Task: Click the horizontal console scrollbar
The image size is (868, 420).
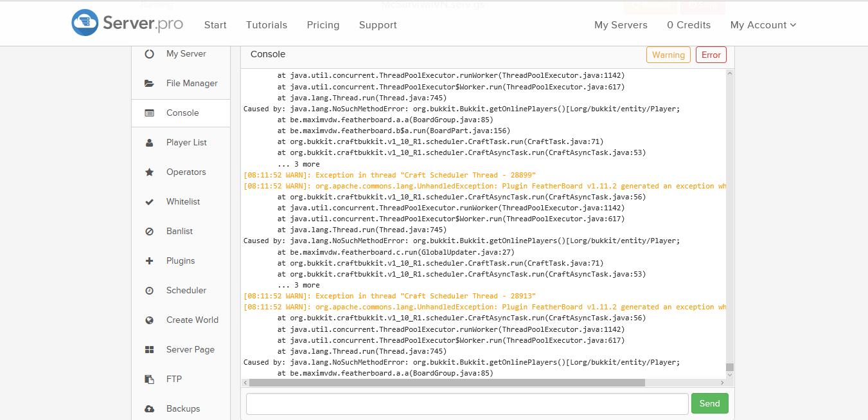Action: (447, 383)
